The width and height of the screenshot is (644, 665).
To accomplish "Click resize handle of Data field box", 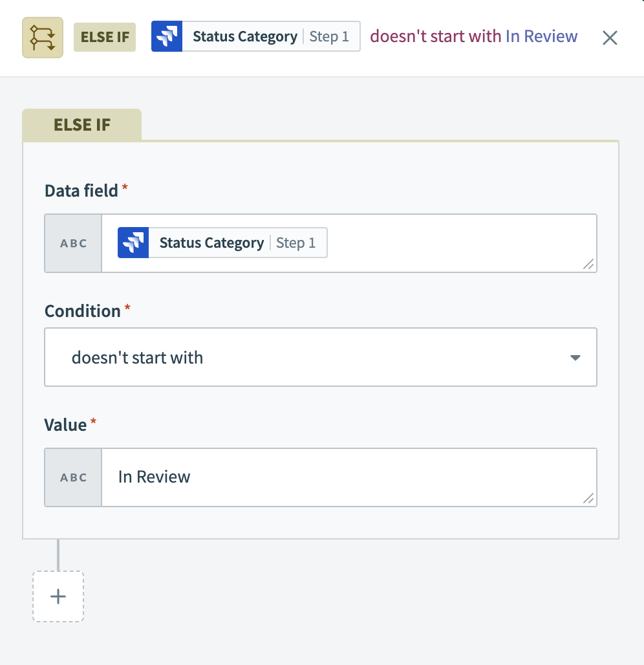I will [x=588, y=264].
